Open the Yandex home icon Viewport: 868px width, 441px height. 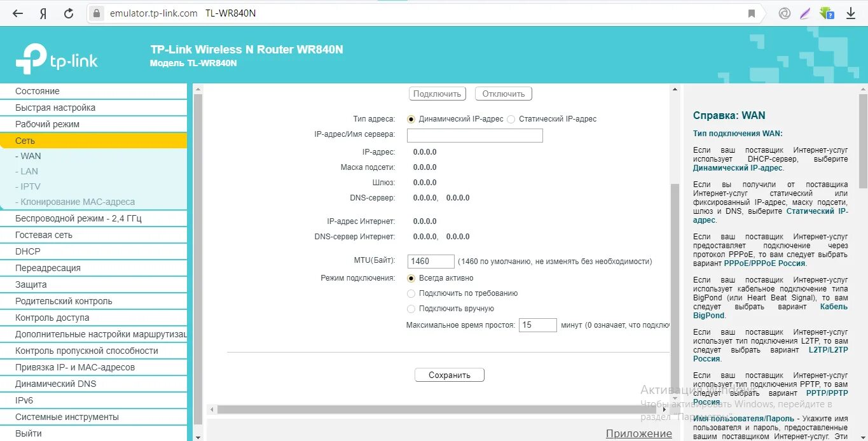coord(43,13)
